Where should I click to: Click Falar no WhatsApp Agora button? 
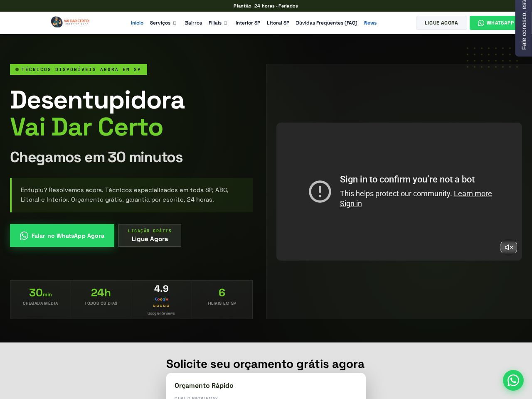(62, 236)
